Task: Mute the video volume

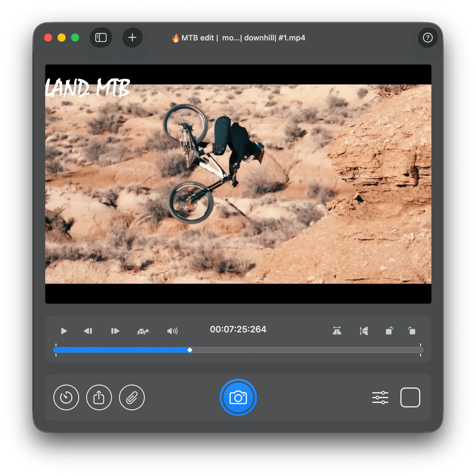Action: point(172,331)
